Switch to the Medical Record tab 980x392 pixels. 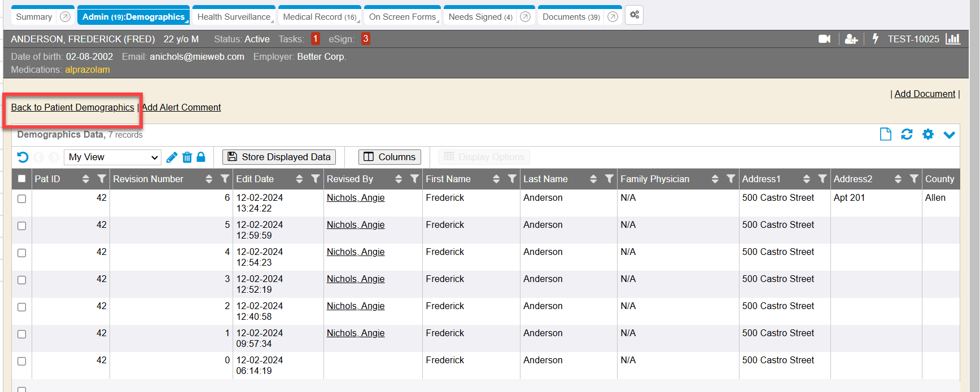(x=320, y=17)
